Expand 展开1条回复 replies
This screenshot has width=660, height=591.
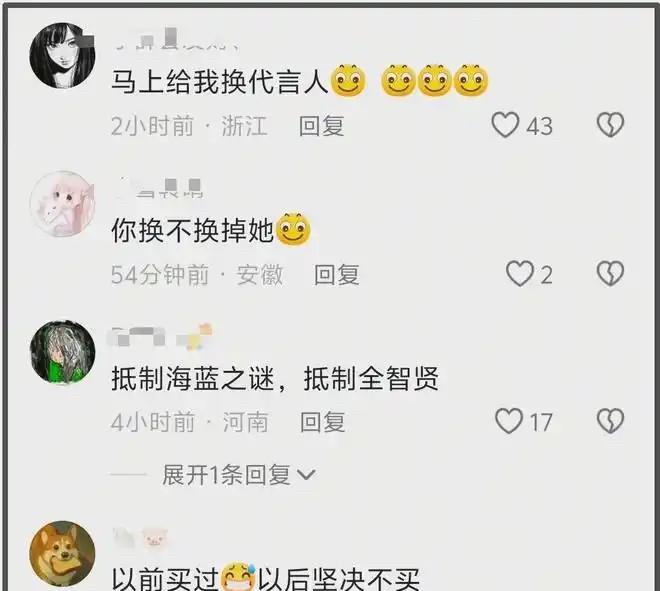(x=239, y=475)
